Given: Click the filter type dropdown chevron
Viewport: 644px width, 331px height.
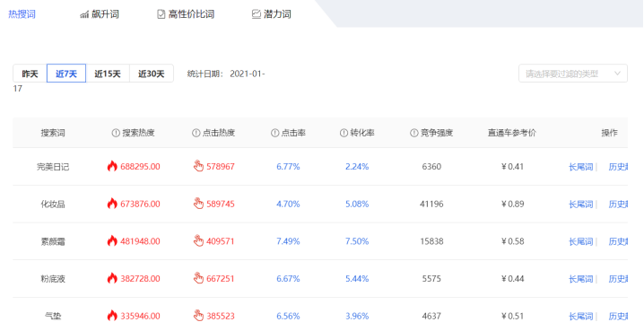Looking at the screenshot, I should 617,74.
